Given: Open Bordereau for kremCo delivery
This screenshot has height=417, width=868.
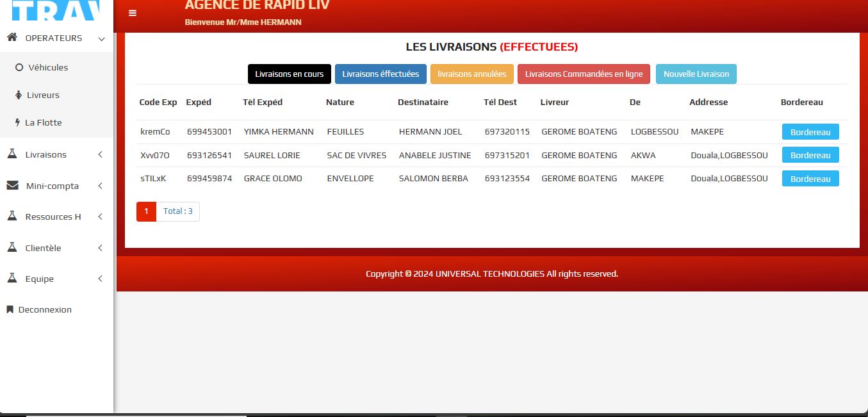Looking at the screenshot, I should coord(810,132).
